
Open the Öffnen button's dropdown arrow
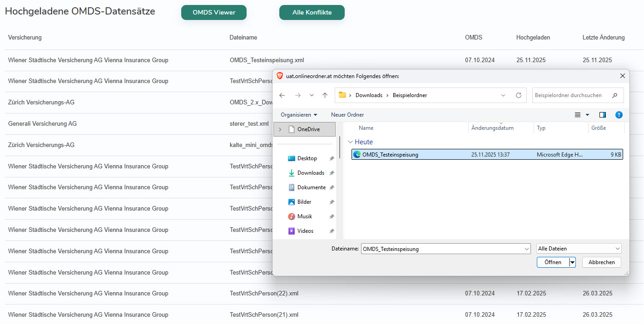click(573, 262)
